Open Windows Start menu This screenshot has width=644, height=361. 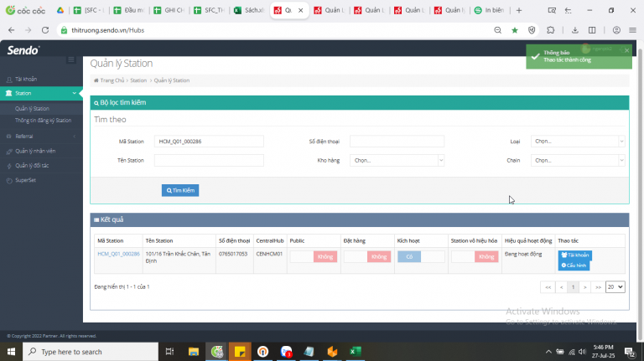click(x=11, y=352)
